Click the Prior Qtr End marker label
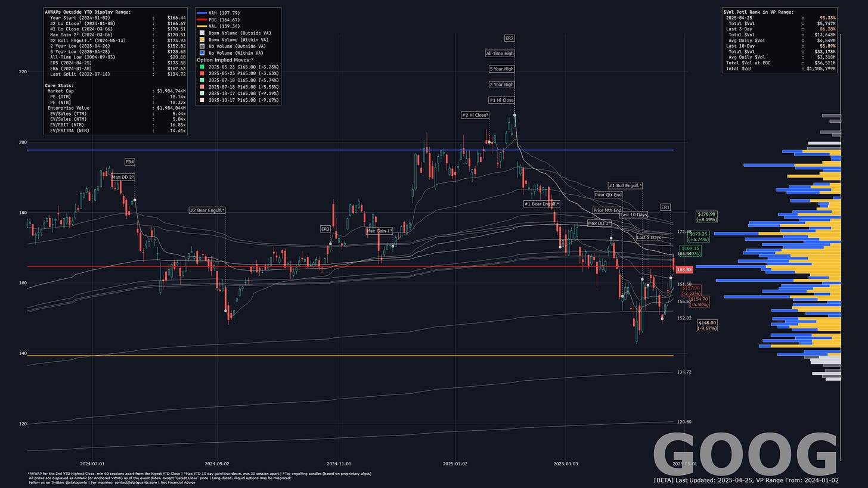 (608, 195)
